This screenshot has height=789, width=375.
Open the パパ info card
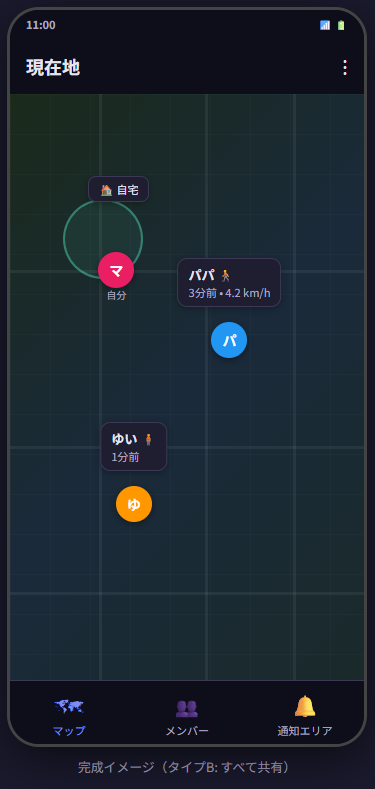tap(229, 282)
